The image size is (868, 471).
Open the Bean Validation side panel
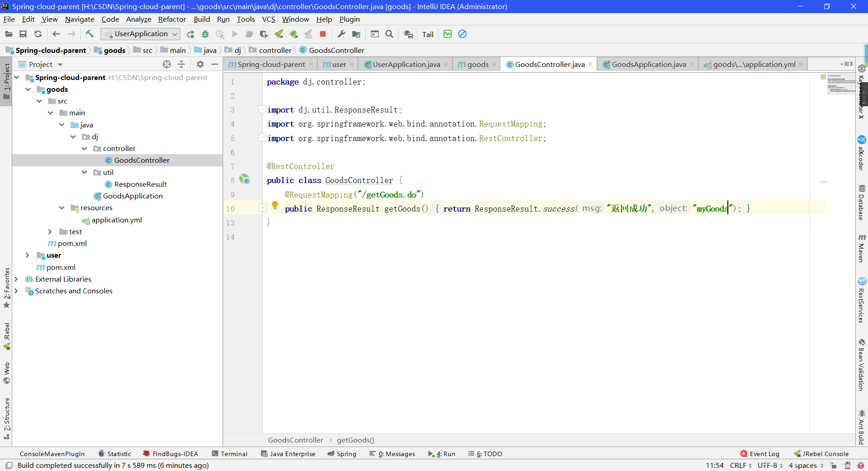point(862,365)
